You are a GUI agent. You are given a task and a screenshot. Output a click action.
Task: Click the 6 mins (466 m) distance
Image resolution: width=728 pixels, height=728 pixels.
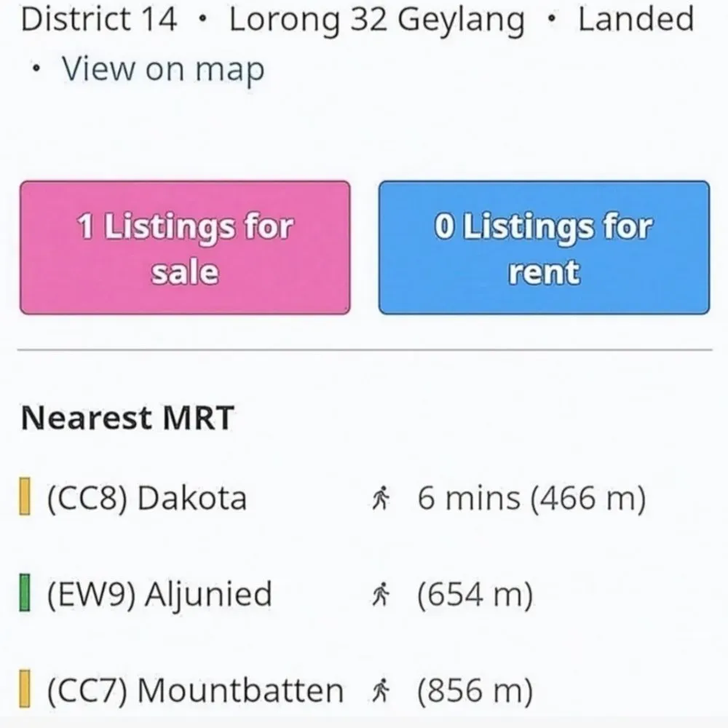click(531, 499)
